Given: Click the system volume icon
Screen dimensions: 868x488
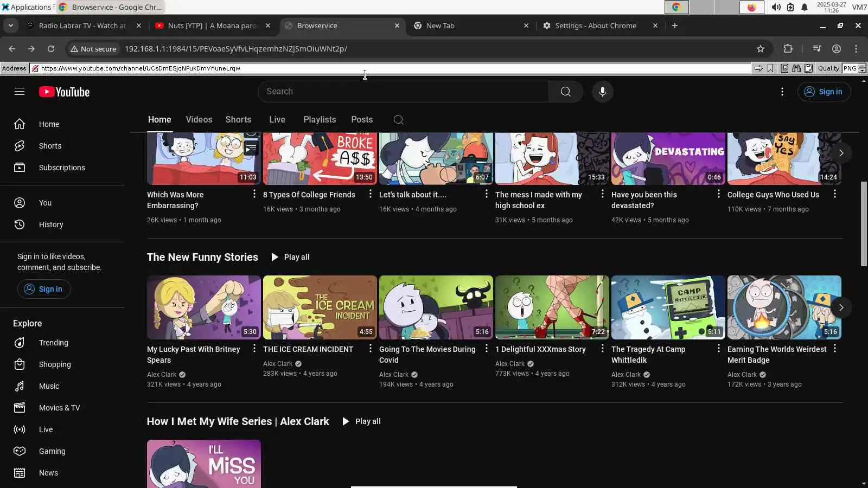Looking at the screenshot, I should tap(776, 7).
